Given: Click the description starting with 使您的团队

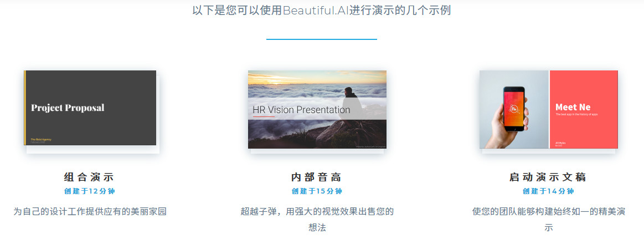Looking at the screenshot, I should 549,220.
